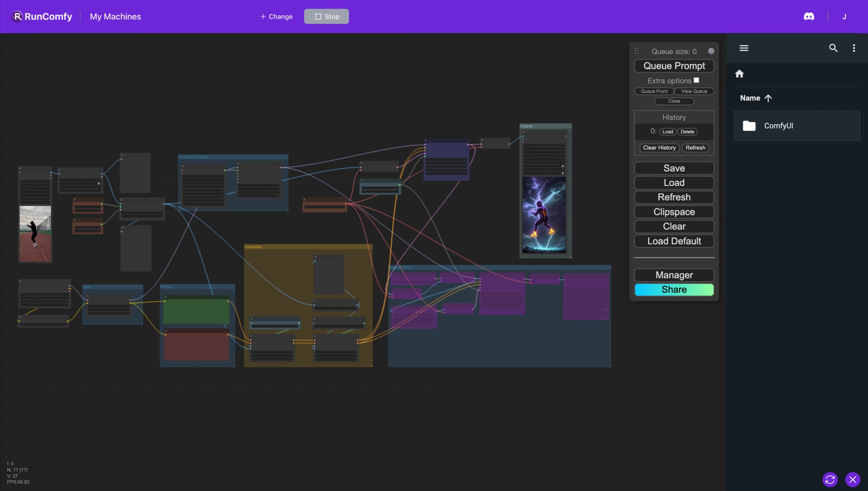Click the home icon in the file browser
Image resolution: width=868 pixels, height=491 pixels.
[740, 74]
